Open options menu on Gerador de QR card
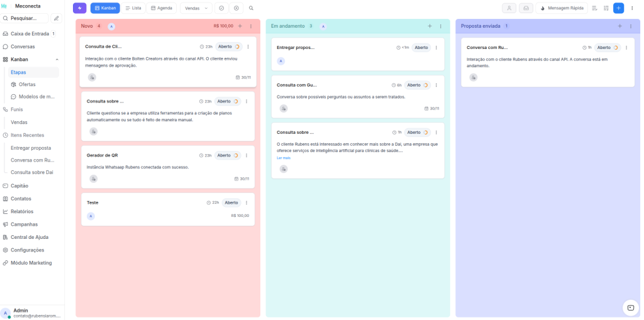644x320 pixels. 247,155
